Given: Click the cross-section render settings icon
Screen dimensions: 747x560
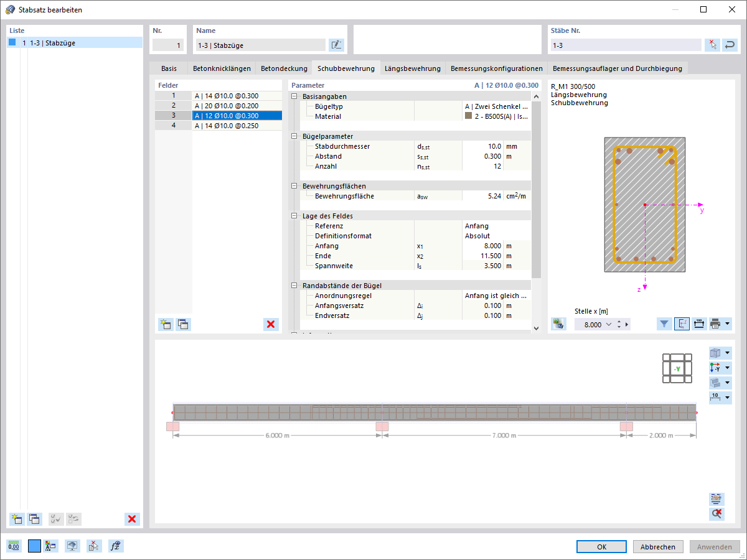Looking at the screenshot, I should (558, 324).
